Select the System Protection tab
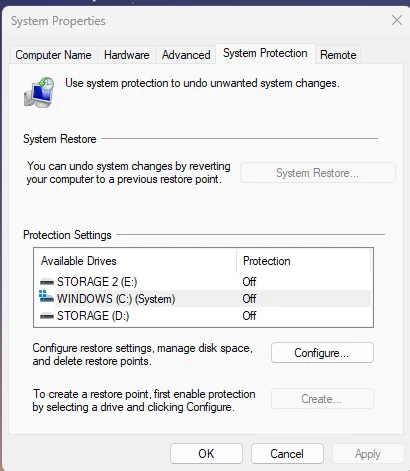 (265, 53)
